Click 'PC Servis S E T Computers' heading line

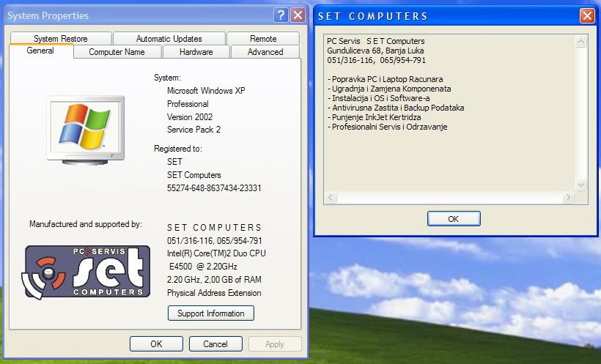click(x=375, y=41)
